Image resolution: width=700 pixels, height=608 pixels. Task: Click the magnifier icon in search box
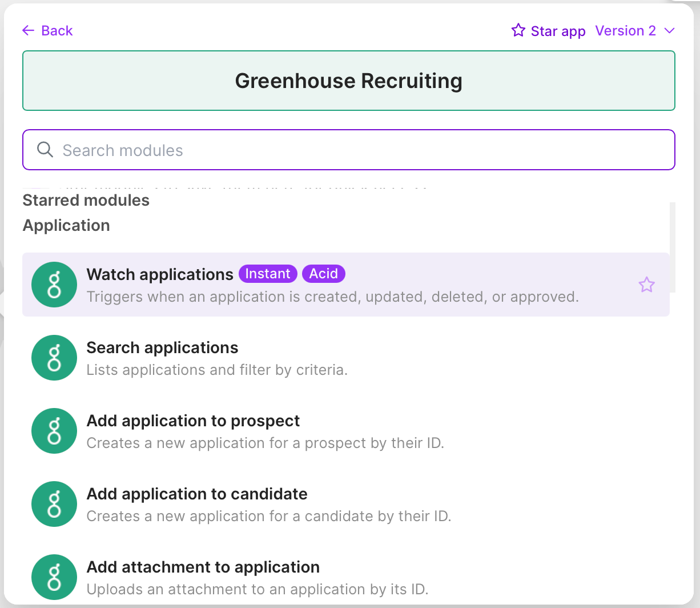tap(45, 150)
